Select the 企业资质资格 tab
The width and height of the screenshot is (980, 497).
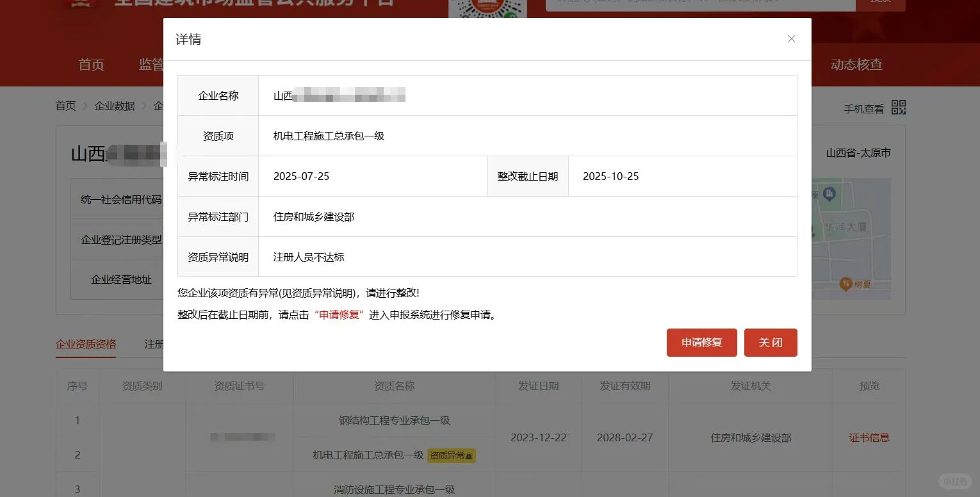[85, 344]
